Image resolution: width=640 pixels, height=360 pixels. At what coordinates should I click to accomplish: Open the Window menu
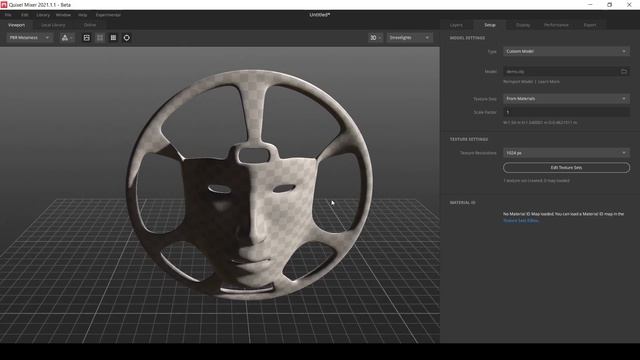pos(63,15)
